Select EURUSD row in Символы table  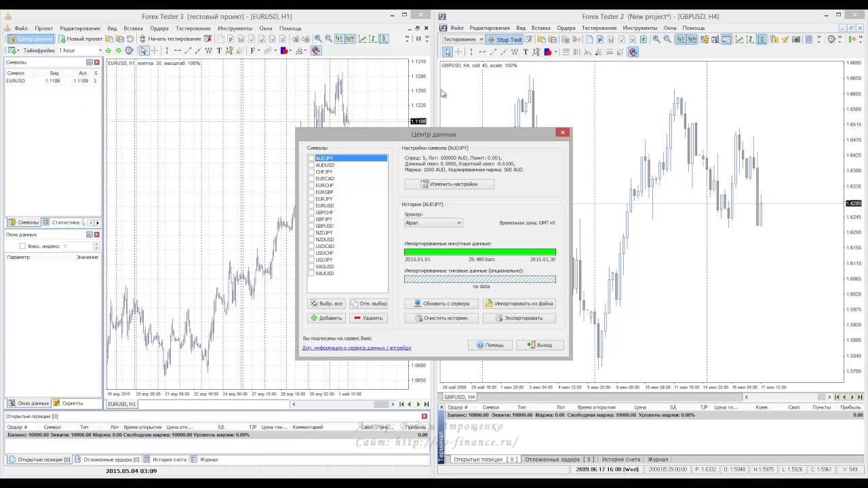tap(52, 81)
